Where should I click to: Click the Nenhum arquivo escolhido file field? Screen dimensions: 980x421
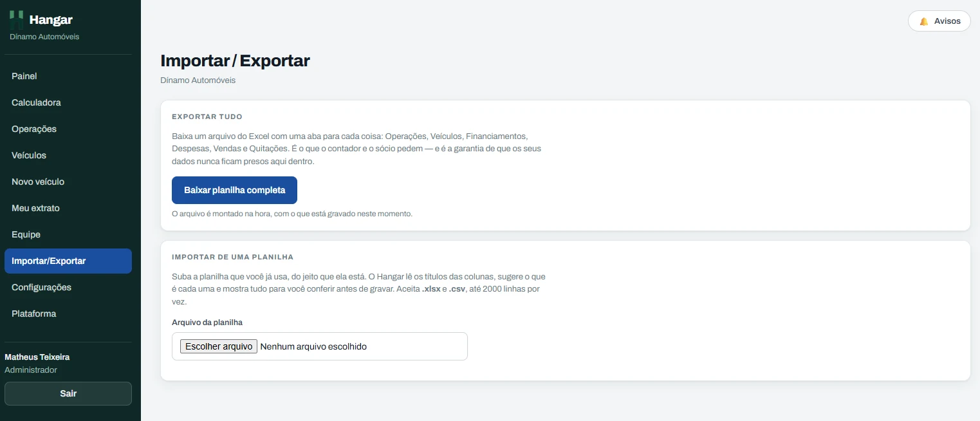pyautogui.click(x=320, y=346)
